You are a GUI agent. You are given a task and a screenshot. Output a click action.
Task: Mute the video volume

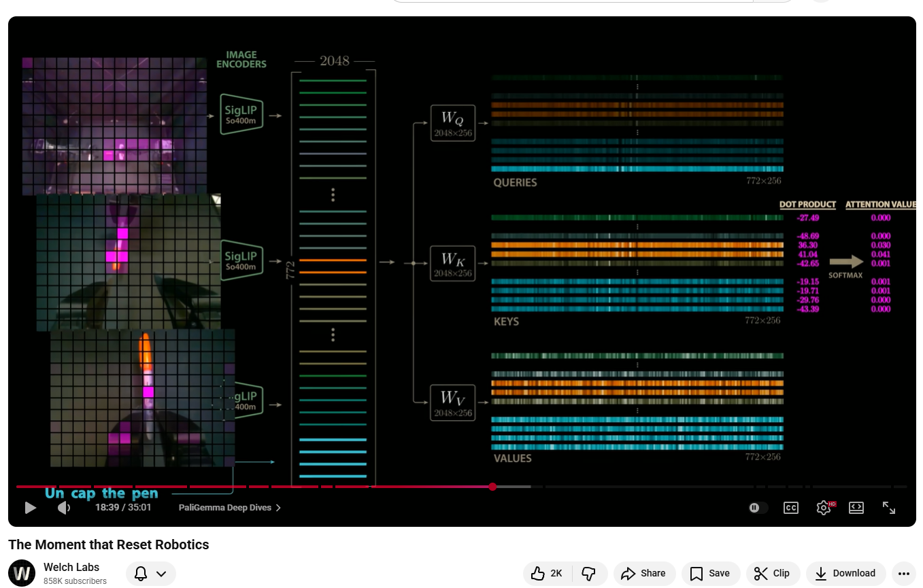[x=63, y=507]
